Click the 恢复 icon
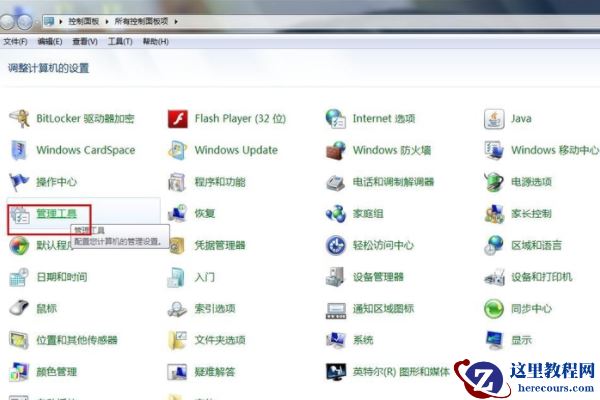Screen dimensions: 600x400 pyautogui.click(x=178, y=214)
